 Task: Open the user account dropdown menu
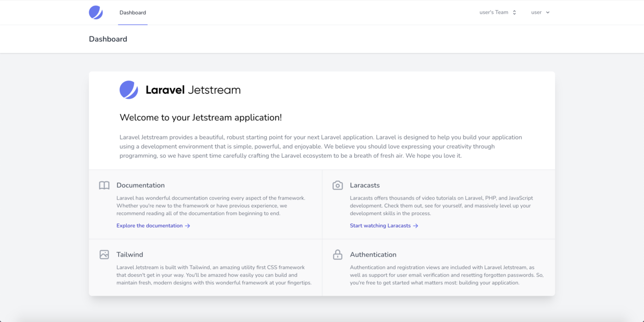(x=540, y=12)
